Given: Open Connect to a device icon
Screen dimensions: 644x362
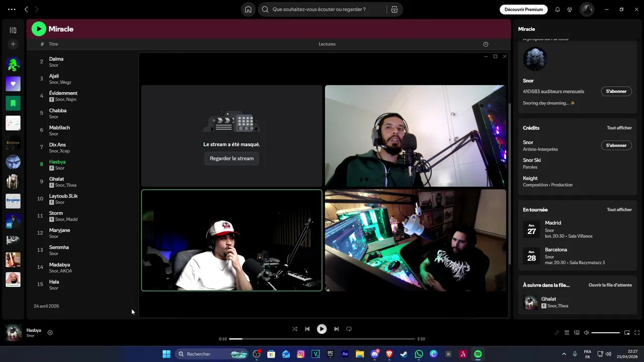Looking at the screenshot, I should tap(577, 332).
